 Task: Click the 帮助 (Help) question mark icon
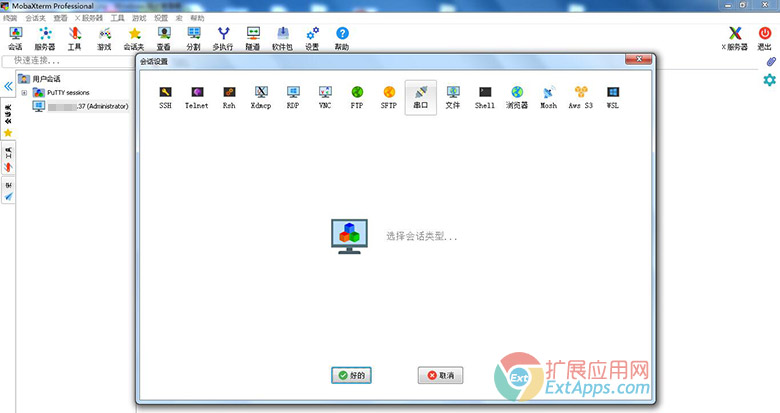(342, 39)
